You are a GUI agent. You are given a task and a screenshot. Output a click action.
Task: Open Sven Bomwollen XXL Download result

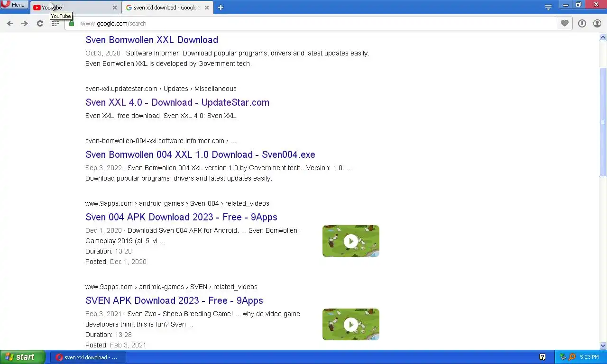[x=152, y=40]
